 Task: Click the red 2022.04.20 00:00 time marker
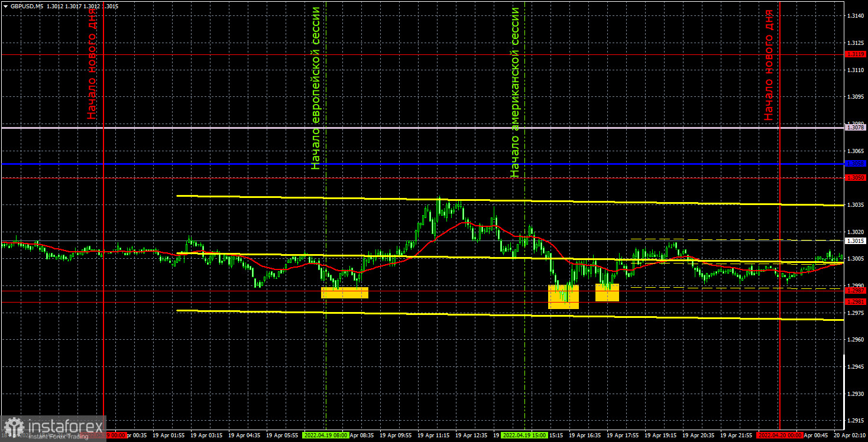point(779,435)
